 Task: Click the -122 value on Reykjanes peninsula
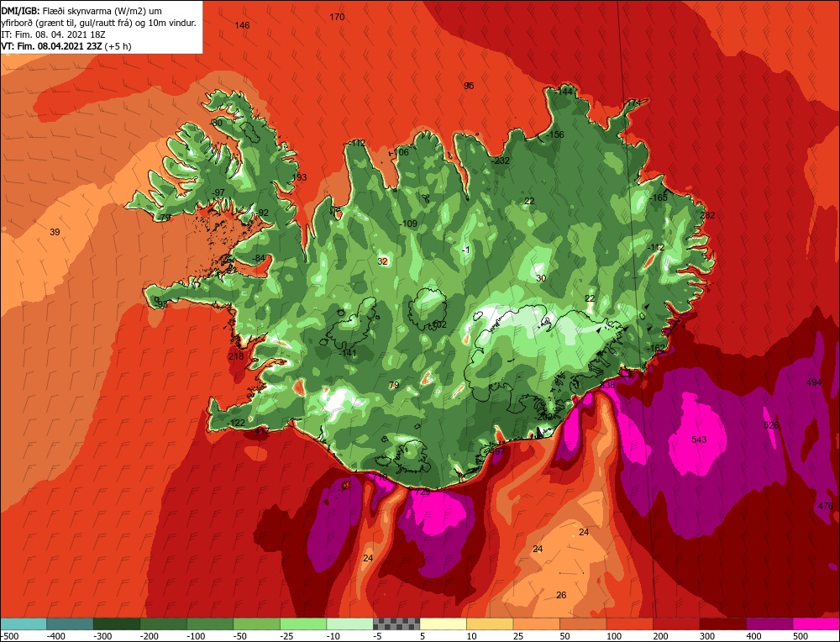[236, 424]
